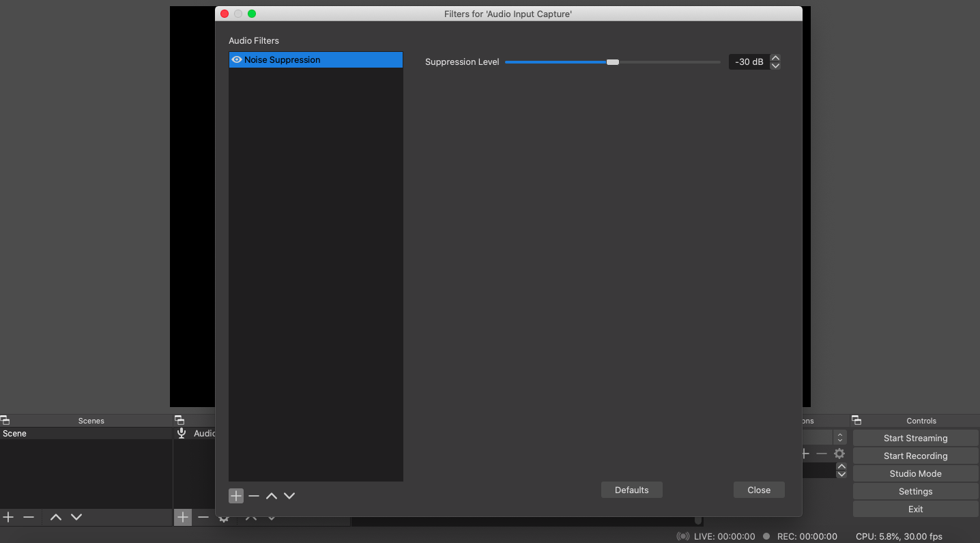Image resolution: width=980 pixels, height=543 pixels.
Task: Undock the Sources panel via its icon
Action: click(179, 420)
